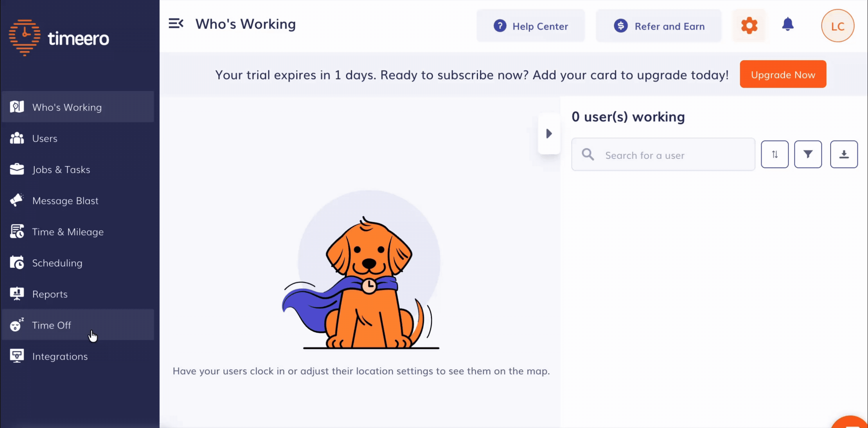
Task: Open the notifications bell
Action: tap(788, 24)
